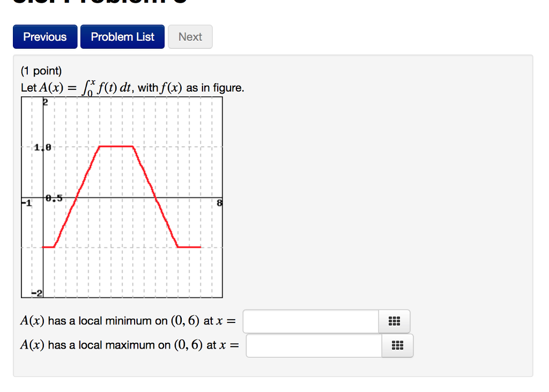
Task: Advance to the Next problem
Action: point(190,36)
